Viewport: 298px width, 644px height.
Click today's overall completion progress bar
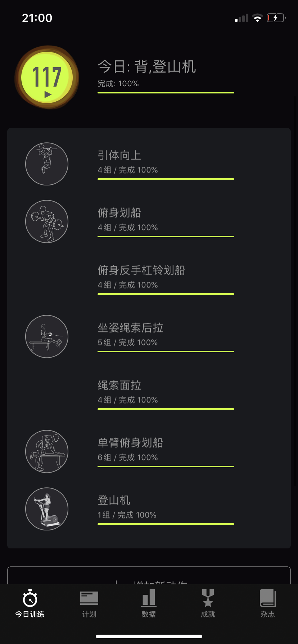click(166, 93)
